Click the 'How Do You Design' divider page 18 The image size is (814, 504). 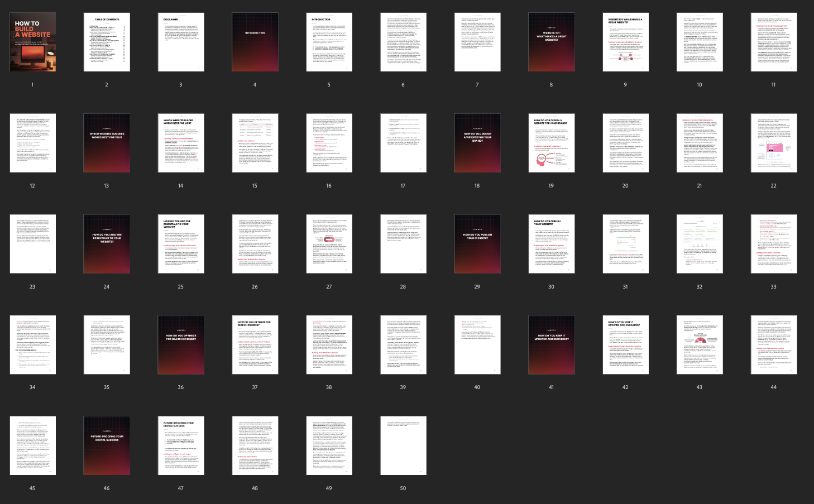pos(477,143)
